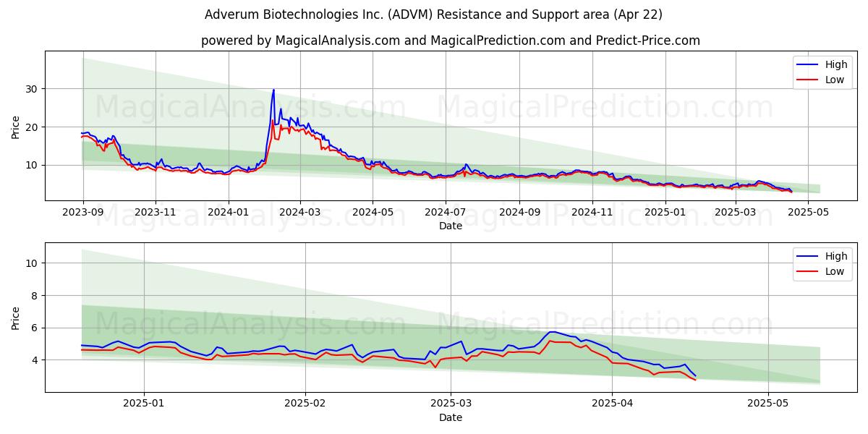The height and width of the screenshot is (434, 868).
Task: Click the 2024-11 tick label
Action: click(x=592, y=212)
